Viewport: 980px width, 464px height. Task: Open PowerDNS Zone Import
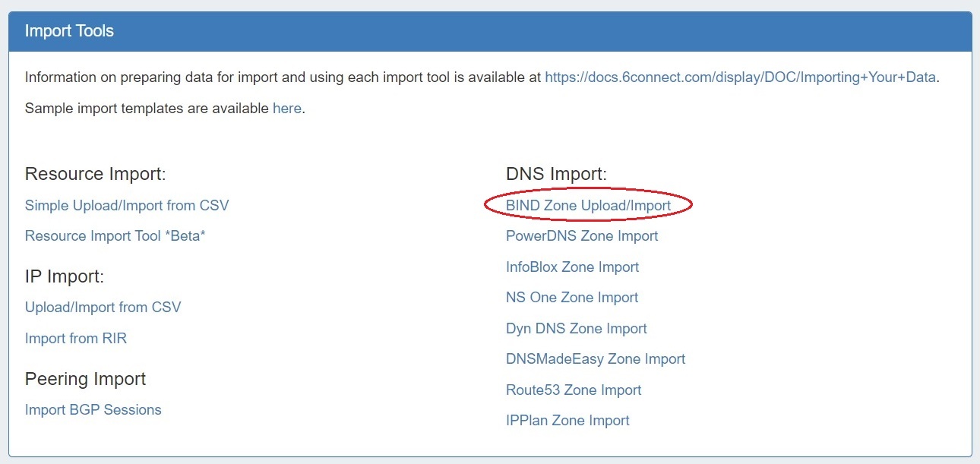coord(582,235)
